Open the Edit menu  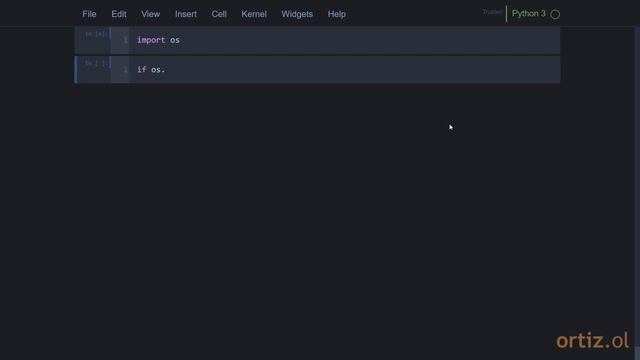coord(119,14)
